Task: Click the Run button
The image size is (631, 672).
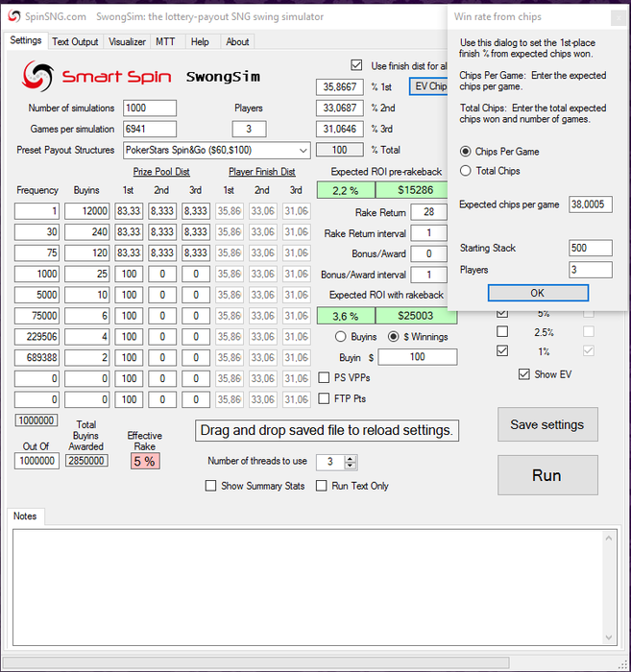Action: [547, 475]
